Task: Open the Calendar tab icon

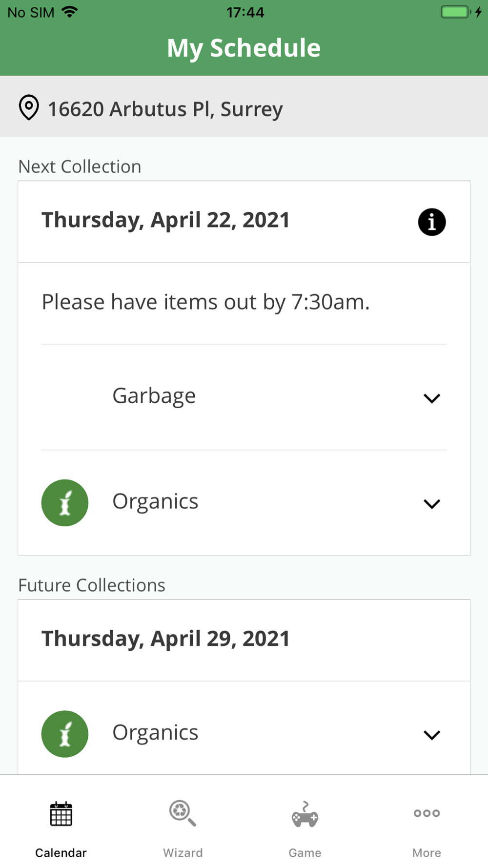Action: [x=61, y=814]
